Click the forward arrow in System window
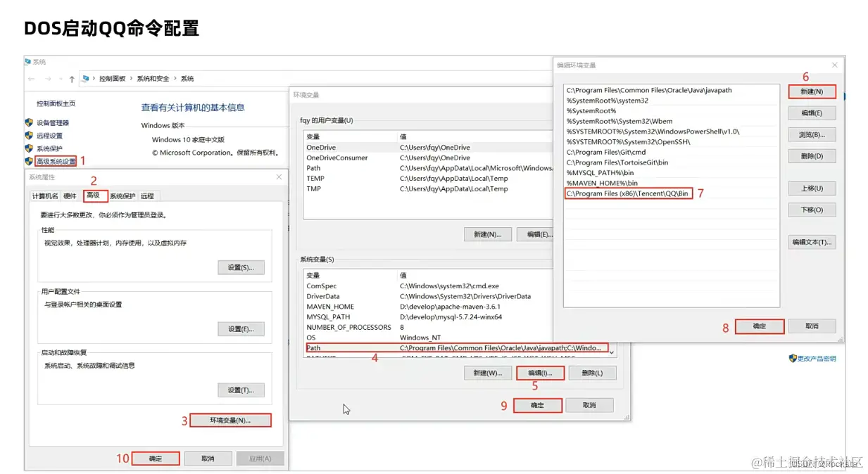Screen dimensions: 868x474 [x=47, y=79]
